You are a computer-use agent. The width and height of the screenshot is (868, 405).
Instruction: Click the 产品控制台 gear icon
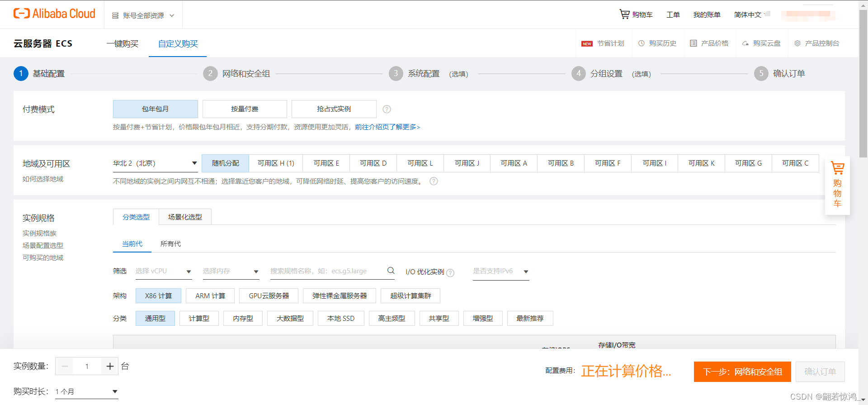click(797, 43)
